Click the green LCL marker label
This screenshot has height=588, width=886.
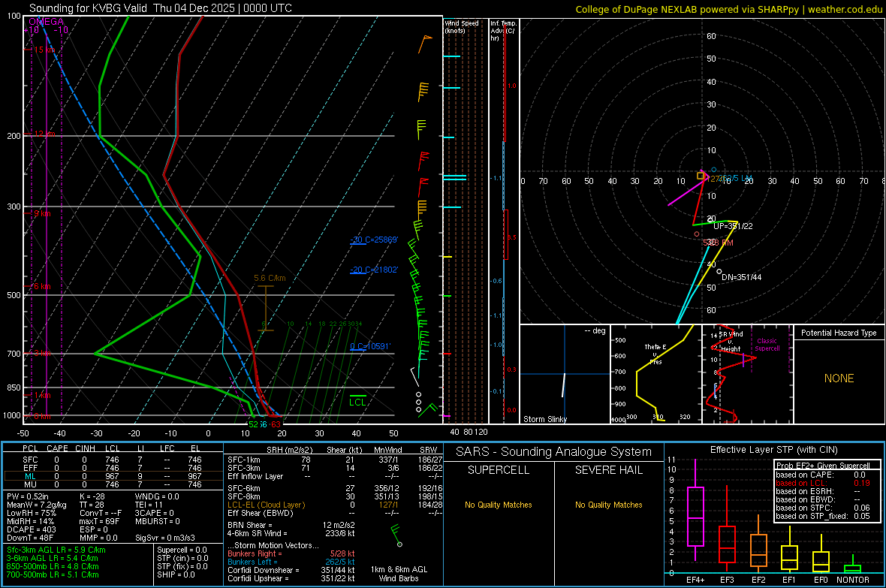tap(357, 402)
